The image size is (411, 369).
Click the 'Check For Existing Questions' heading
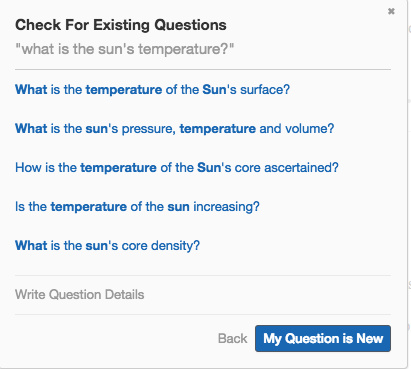[x=121, y=25]
